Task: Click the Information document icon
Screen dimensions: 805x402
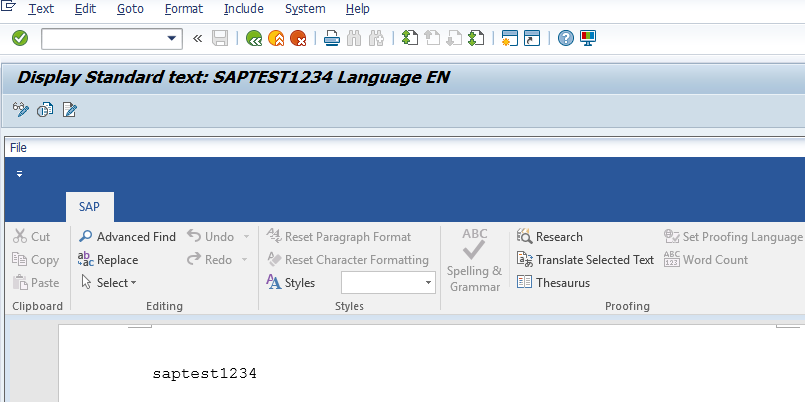Action: (x=45, y=109)
